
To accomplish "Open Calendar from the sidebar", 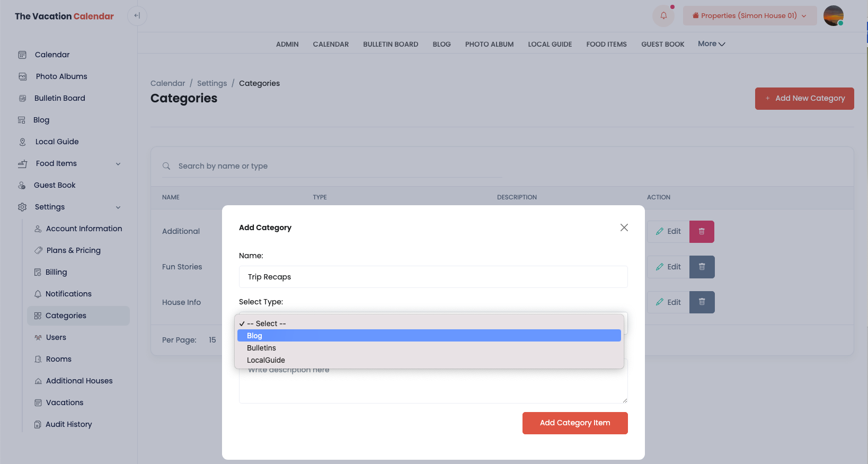I will pyautogui.click(x=52, y=55).
